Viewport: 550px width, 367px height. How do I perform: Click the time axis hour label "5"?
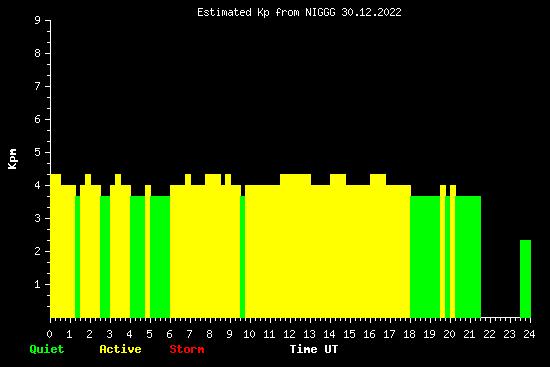coord(149,334)
